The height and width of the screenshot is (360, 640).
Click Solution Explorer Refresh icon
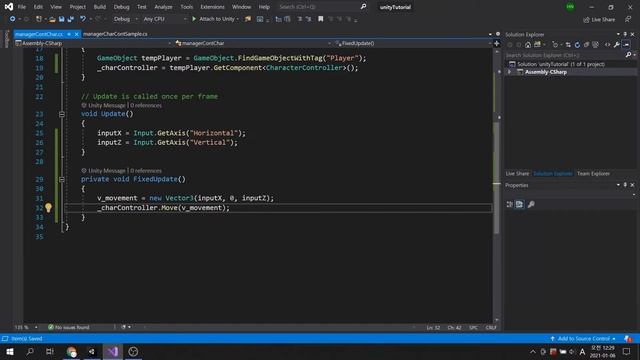coord(577,44)
